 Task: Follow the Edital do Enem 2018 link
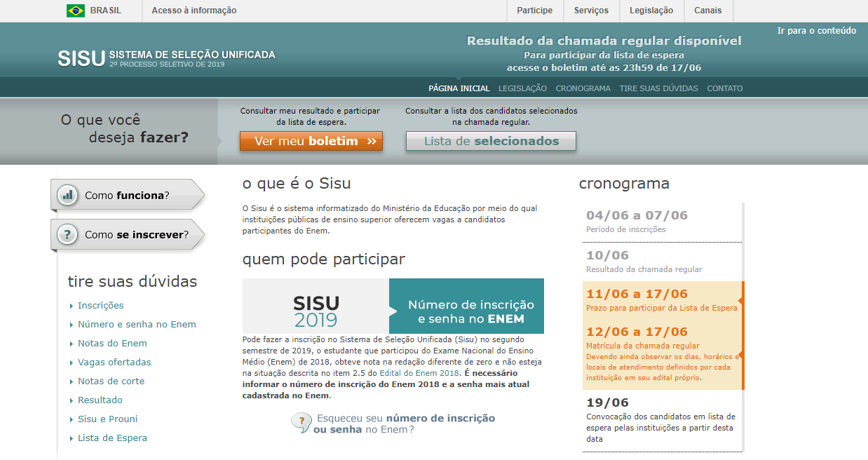[419, 373]
